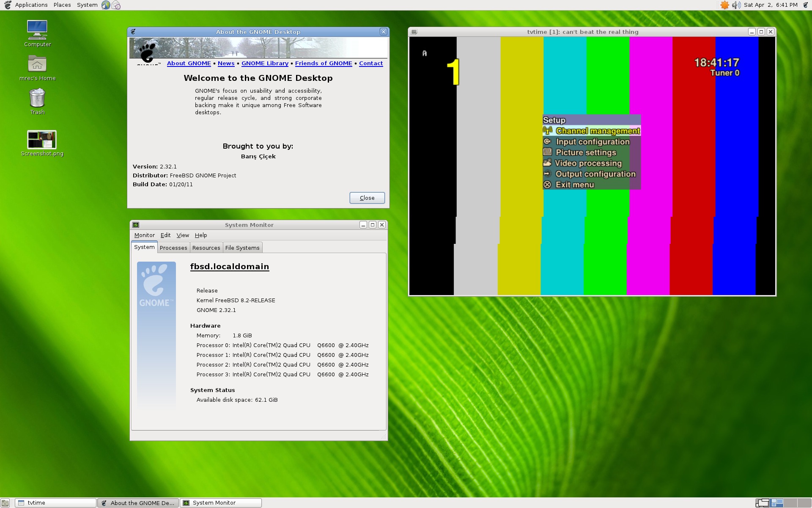
Task: Follow the Contact link
Action: 371,63
